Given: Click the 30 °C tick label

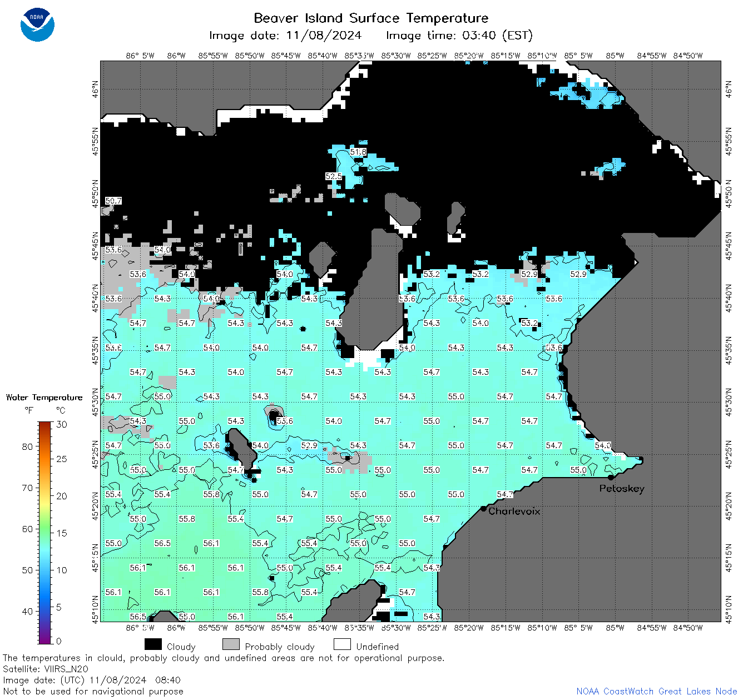Looking at the screenshot, I should click(x=62, y=424).
